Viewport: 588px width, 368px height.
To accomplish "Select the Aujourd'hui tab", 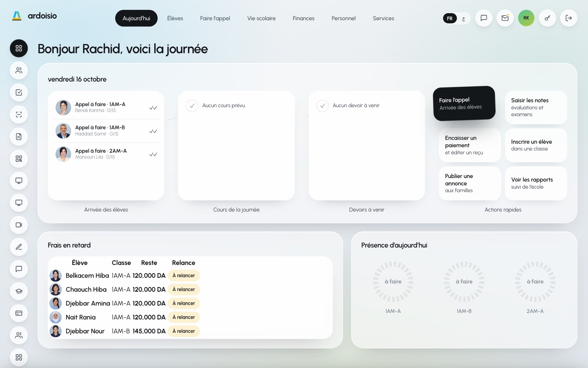I will point(136,18).
